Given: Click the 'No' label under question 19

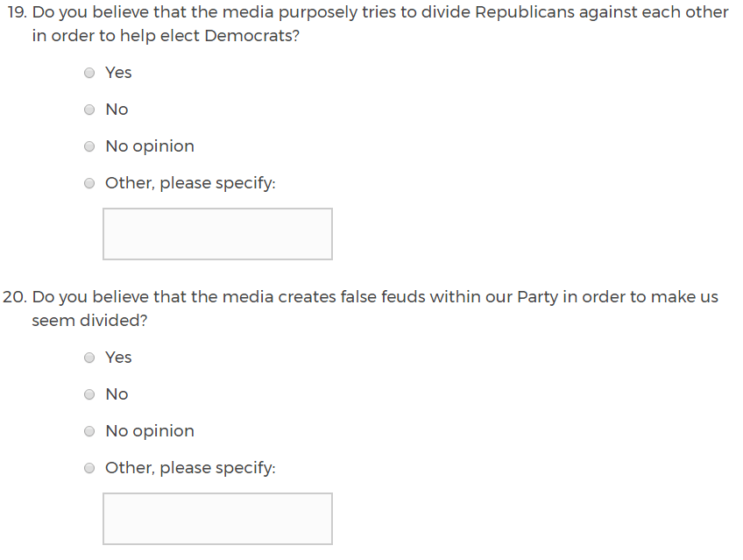Looking at the screenshot, I should 117,110.
